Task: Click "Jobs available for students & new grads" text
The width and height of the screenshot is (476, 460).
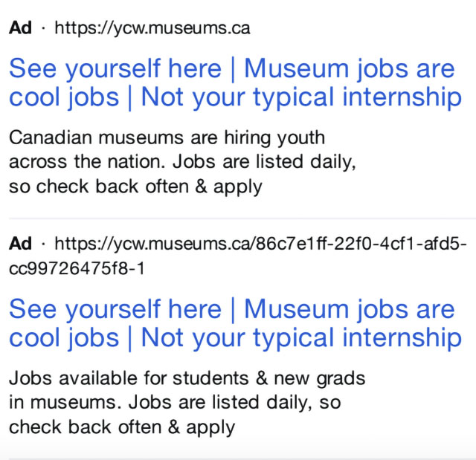Action: pos(187,378)
